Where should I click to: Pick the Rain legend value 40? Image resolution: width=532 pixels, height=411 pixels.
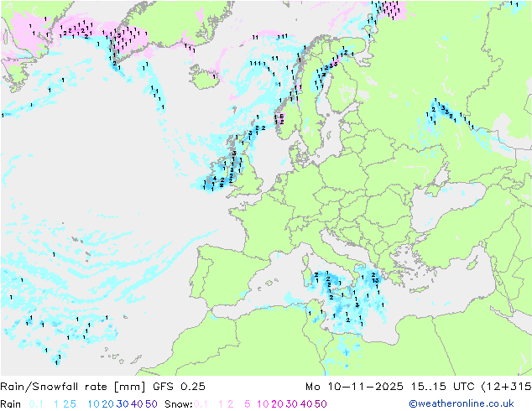point(137,404)
